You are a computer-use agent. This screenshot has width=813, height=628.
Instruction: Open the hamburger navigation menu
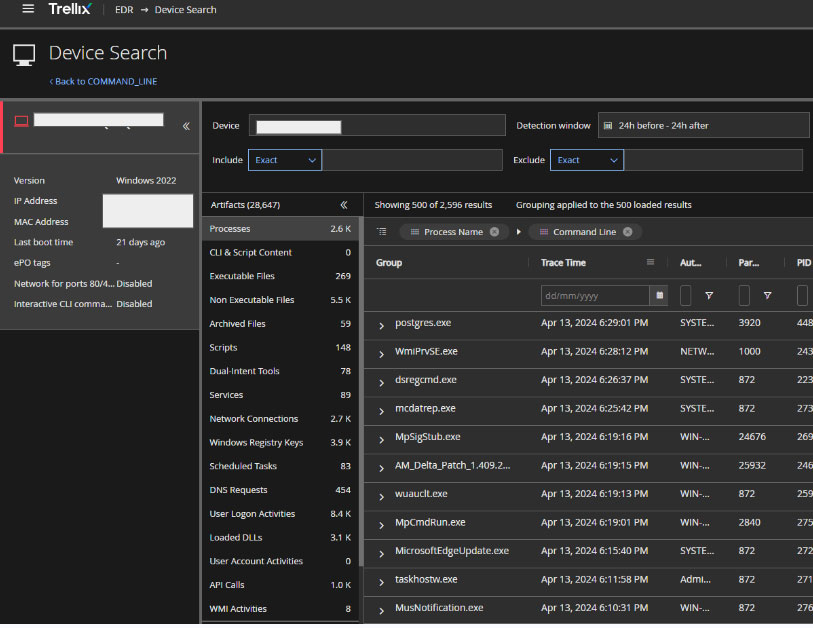[27, 9]
